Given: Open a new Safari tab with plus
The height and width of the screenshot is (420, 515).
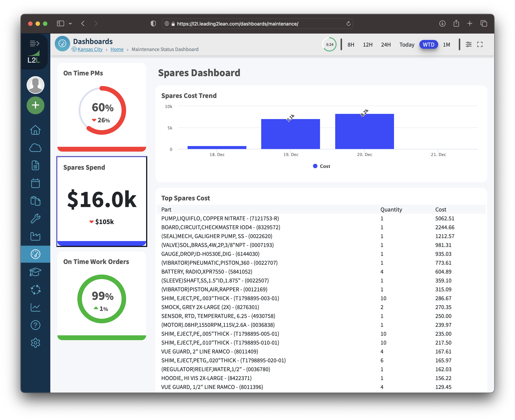Looking at the screenshot, I should pos(470,23).
